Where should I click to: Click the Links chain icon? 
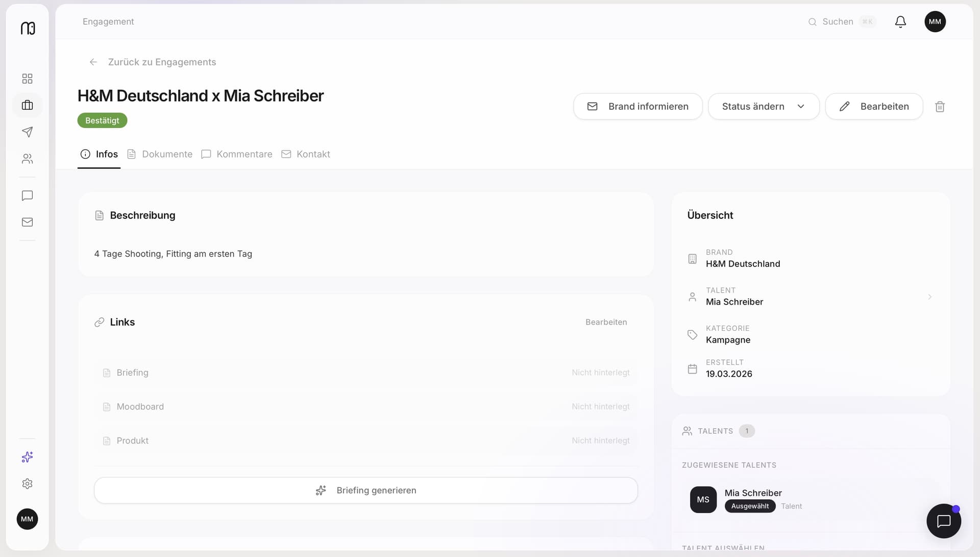[100, 322]
